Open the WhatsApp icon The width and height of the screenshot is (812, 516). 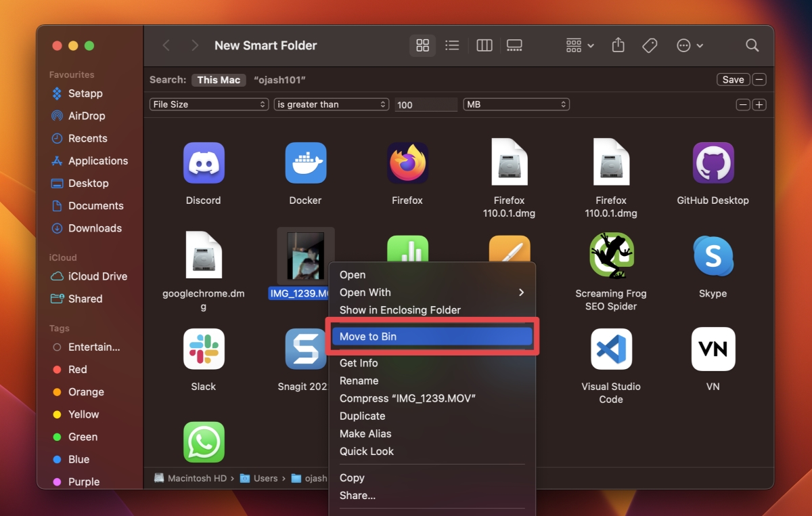coord(204,442)
